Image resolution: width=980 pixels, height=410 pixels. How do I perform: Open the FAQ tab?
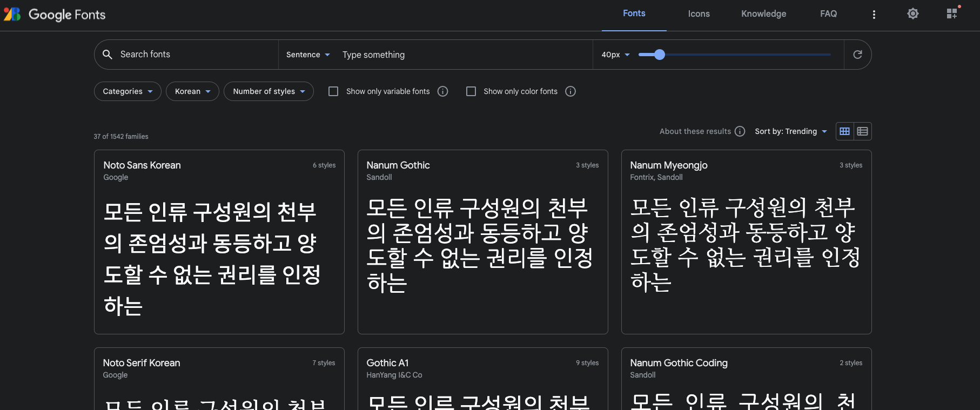(828, 14)
